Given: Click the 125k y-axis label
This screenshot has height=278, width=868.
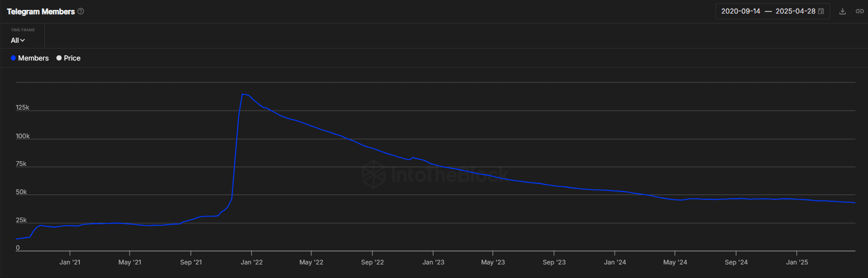Looking at the screenshot, I should [22, 107].
